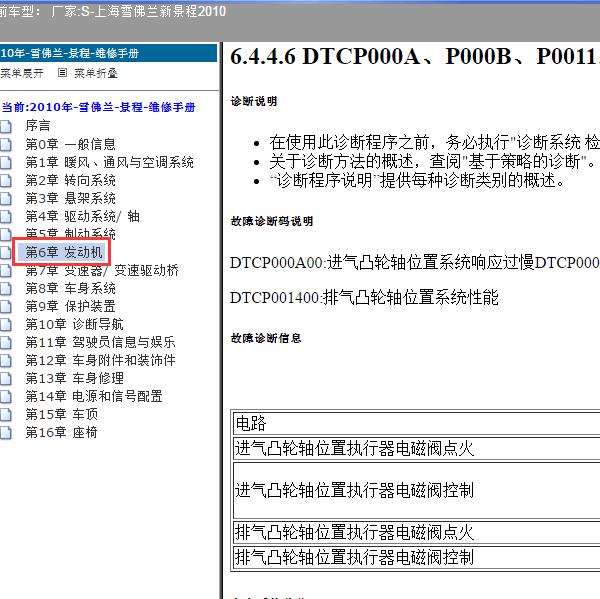
Task: Click the collapse icon beside 菜单折叠
Action: point(62,72)
